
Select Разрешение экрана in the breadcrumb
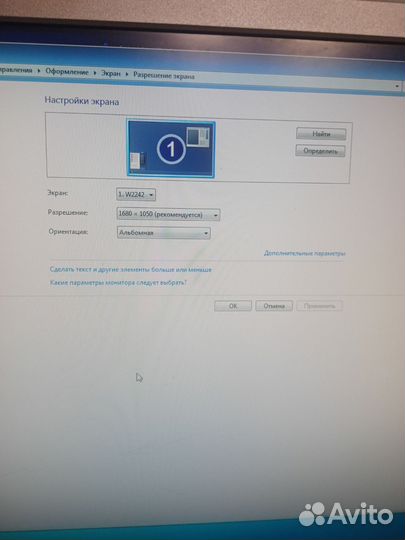tap(164, 75)
